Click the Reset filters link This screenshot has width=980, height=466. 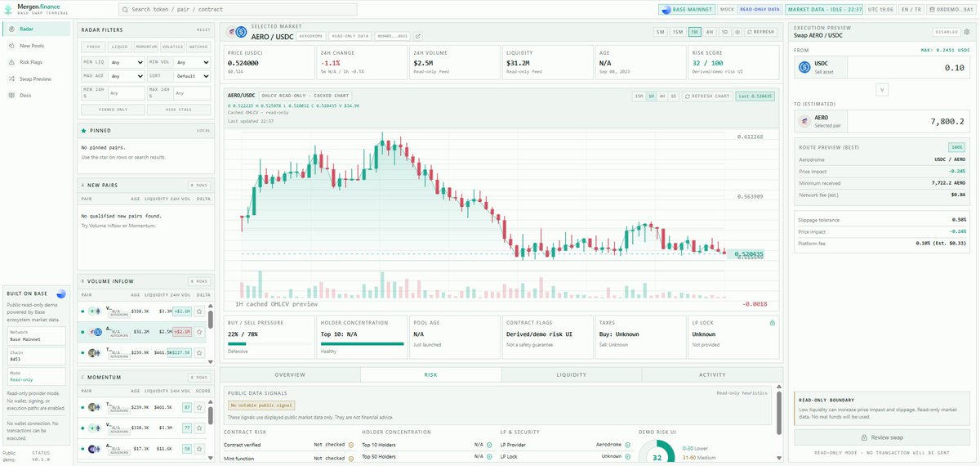203,29
